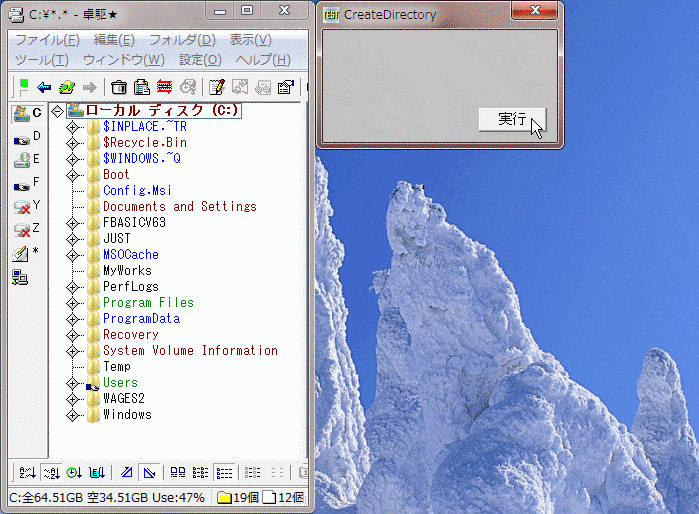The image size is (699, 514).
Task: Select the Documents and Settings folder
Action: 179,207
